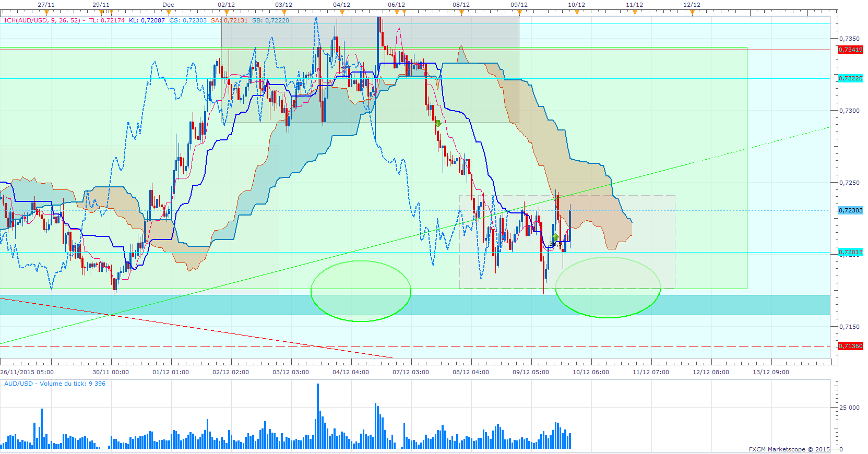
Task: Click the 08/12 04:00 time label
Action: point(471,372)
